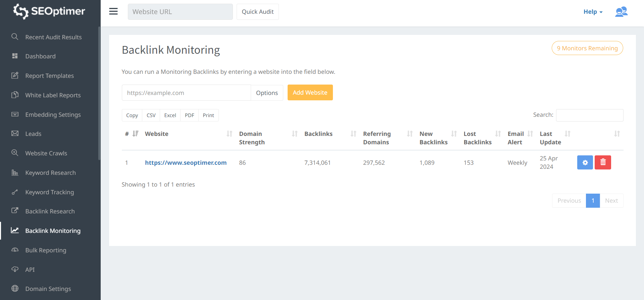Sort by the Website column header
The height and width of the screenshot is (300, 644).
(157, 134)
